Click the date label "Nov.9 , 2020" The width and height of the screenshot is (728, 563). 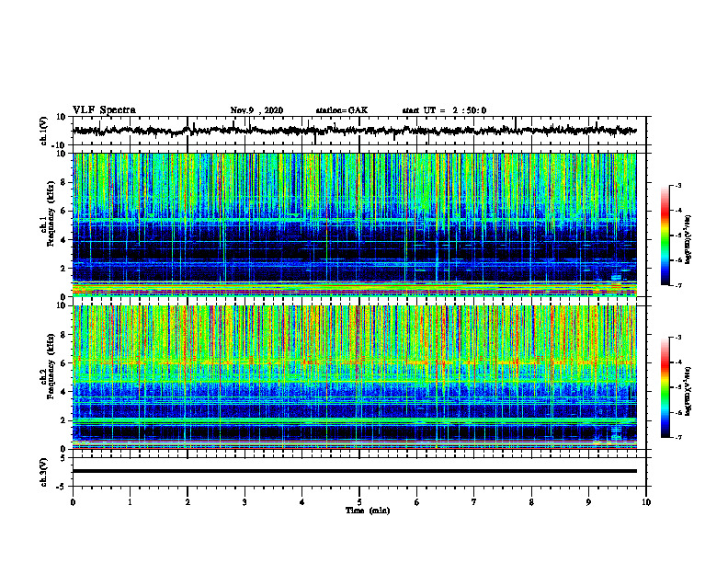pos(256,110)
